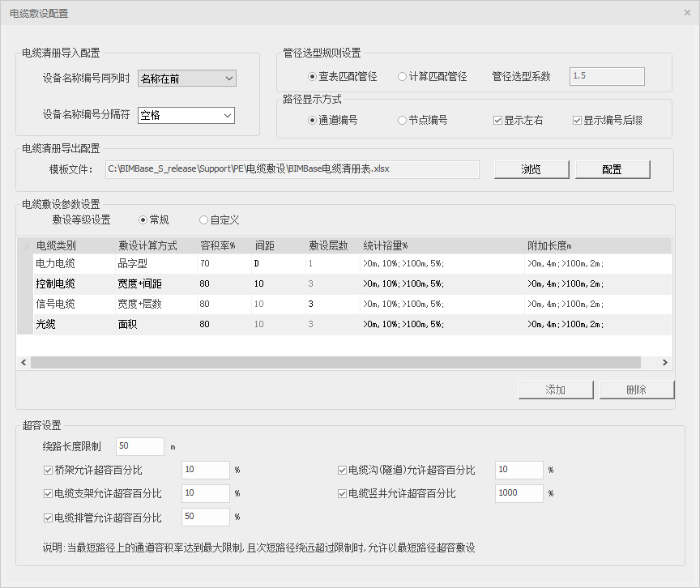700x588 pixels.
Task: Click the horizontal scrollbar right arrow
Action: click(664, 363)
